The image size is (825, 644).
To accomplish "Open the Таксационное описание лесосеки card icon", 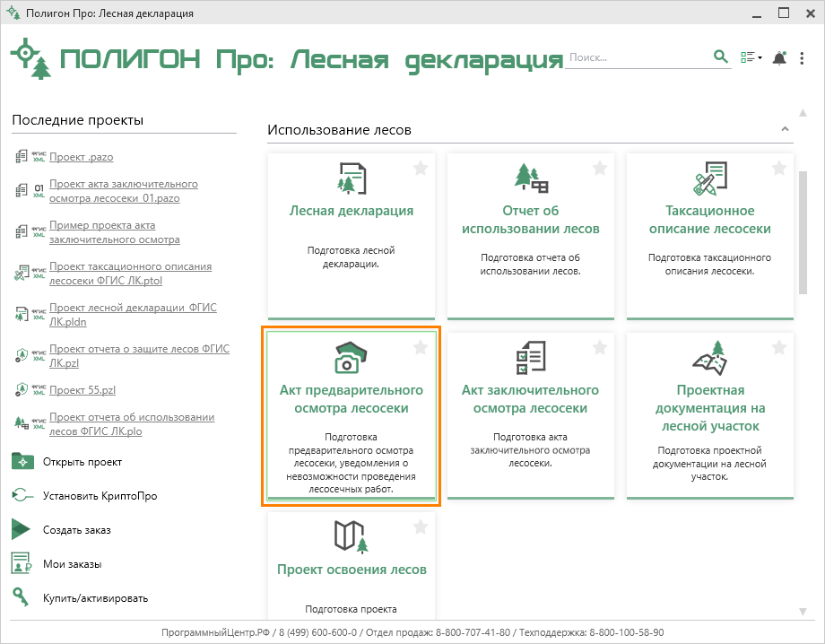I will pyautogui.click(x=710, y=178).
